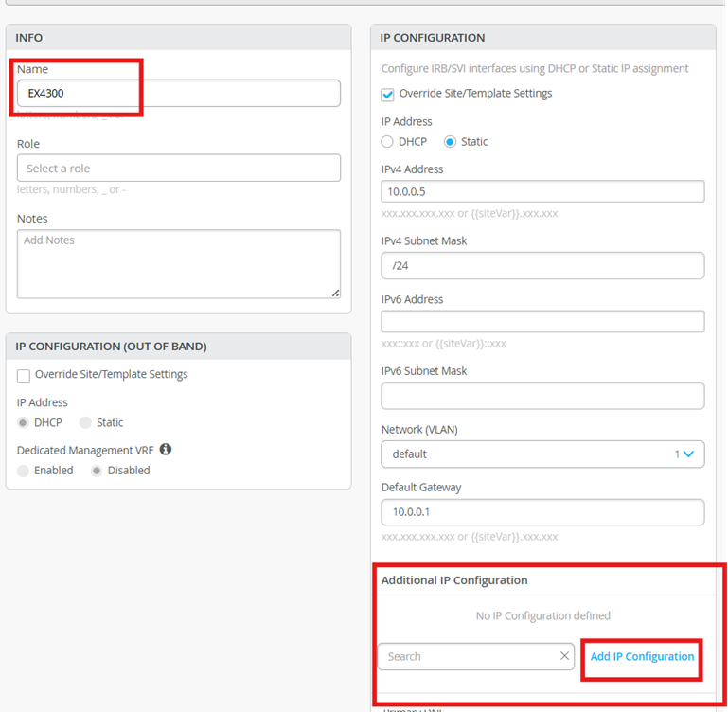Image resolution: width=728 pixels, height=712 pixels.
Task: Expand the Network (VLAN) dropdown arrow
Action: [688, 454]
